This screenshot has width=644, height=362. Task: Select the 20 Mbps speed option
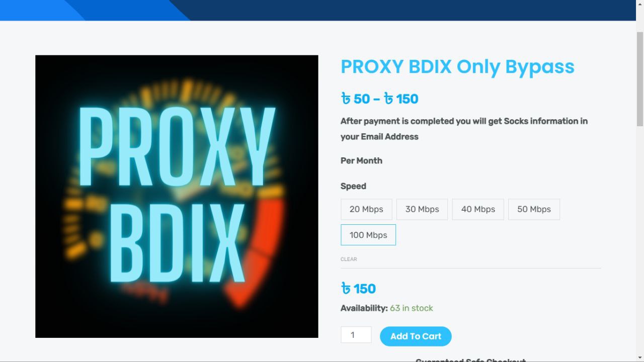(x=366, y=209)
